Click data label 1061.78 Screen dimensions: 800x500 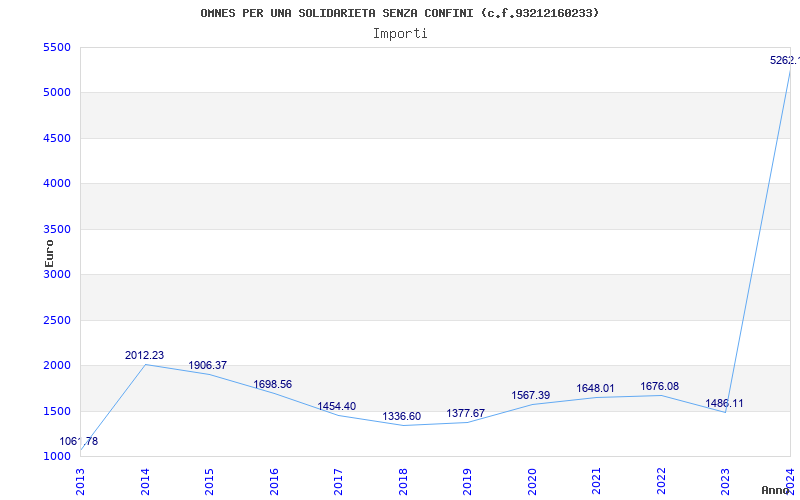pyautogui.click(x=79, y=442)
